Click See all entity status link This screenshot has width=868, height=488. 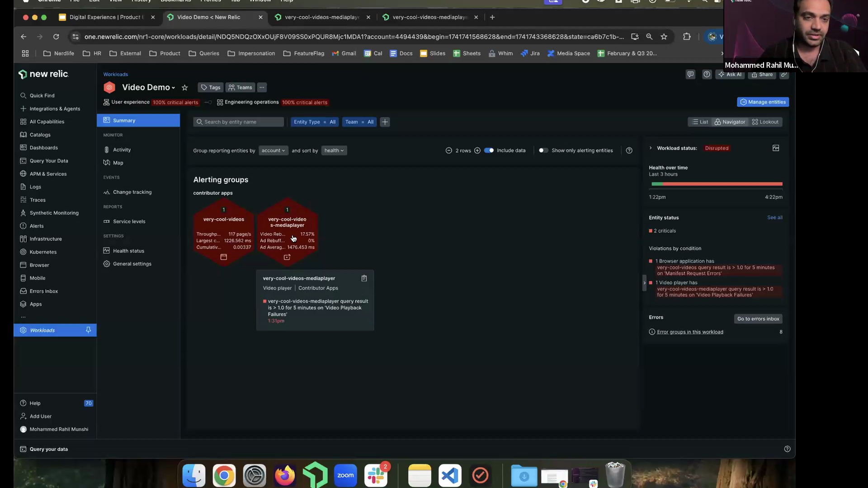pyautogui.click(x=775, y=218)
